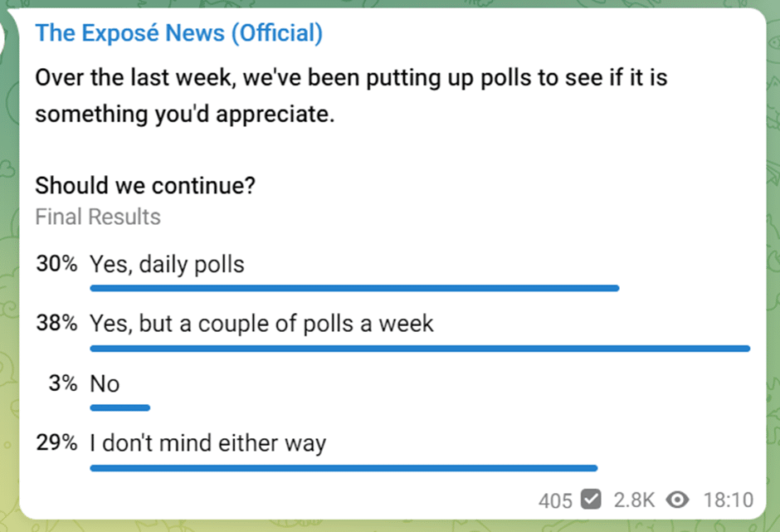Select "Yes, but a couple of polls a week"

coord(261,324)
